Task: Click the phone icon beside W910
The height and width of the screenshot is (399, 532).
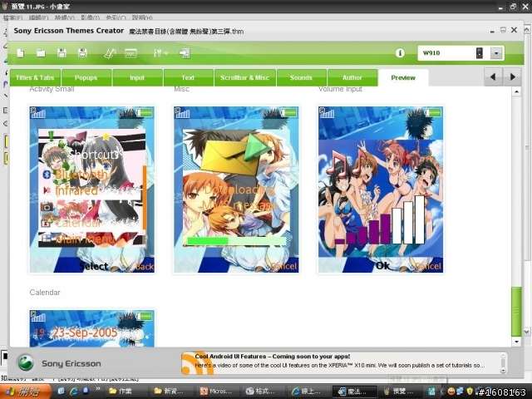Action: click(x=479, y=53)
